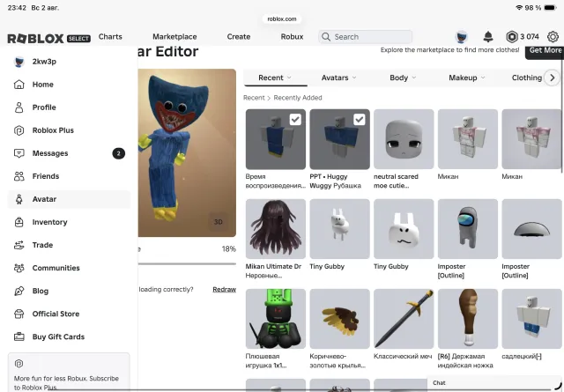Click inside the Search input field
Image resolution: width=564 pixels, height=392 pixels.
365,37
